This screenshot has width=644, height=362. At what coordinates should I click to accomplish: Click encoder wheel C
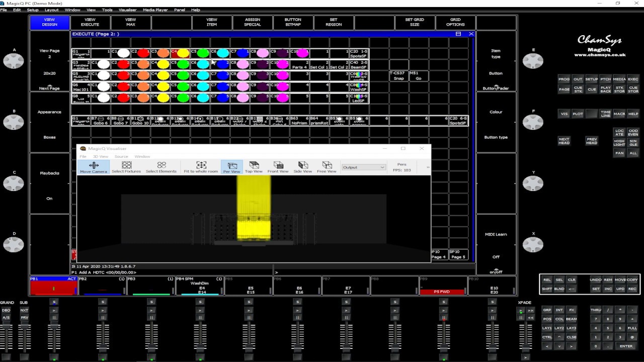[x=14, y=184]
